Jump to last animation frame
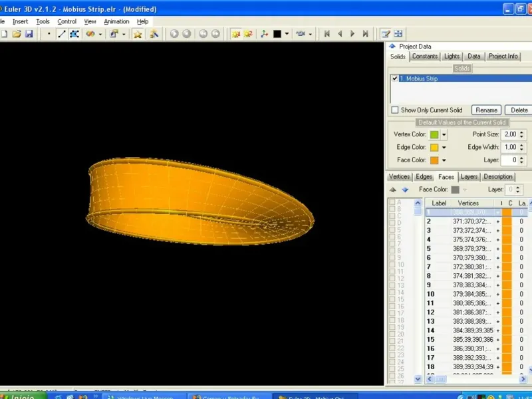 [x=365, y=34]
